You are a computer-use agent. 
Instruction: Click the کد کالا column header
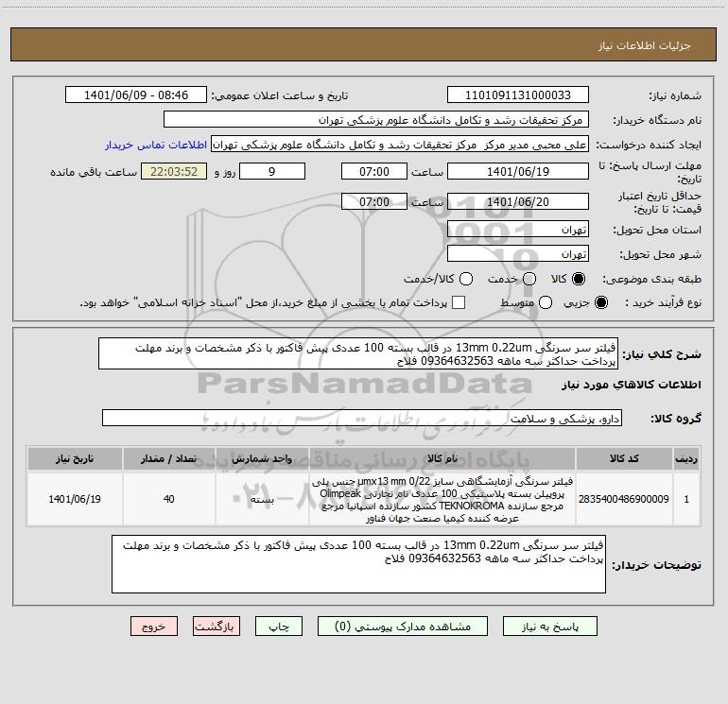pos(624,458)
